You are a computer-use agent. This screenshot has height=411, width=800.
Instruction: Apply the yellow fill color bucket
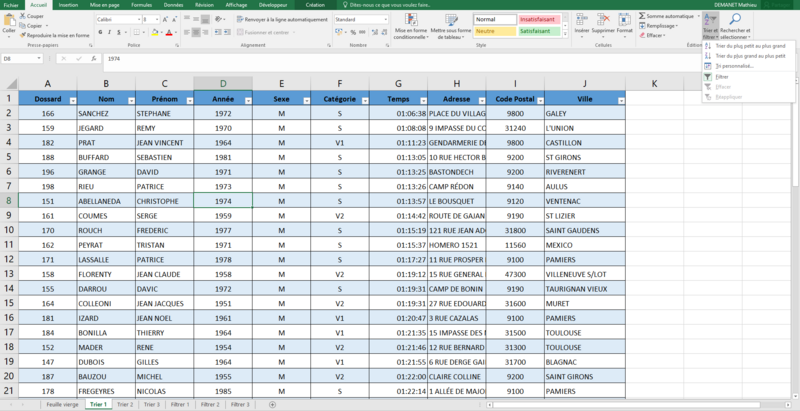[155, 32]
